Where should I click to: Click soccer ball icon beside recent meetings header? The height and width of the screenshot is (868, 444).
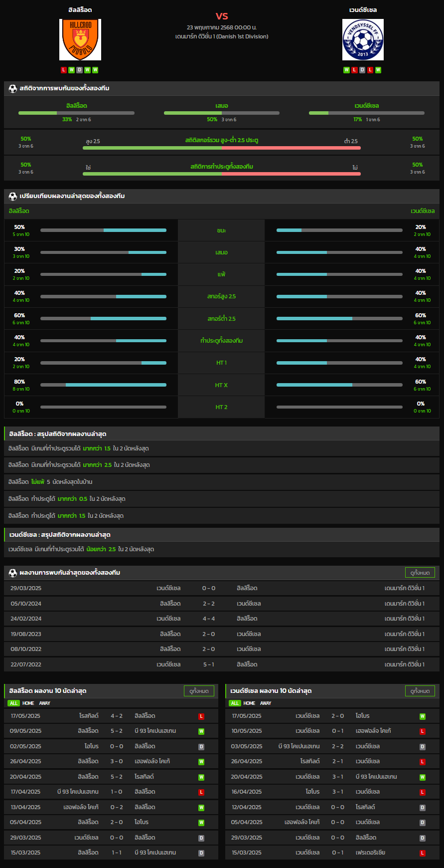click(13, 573)
